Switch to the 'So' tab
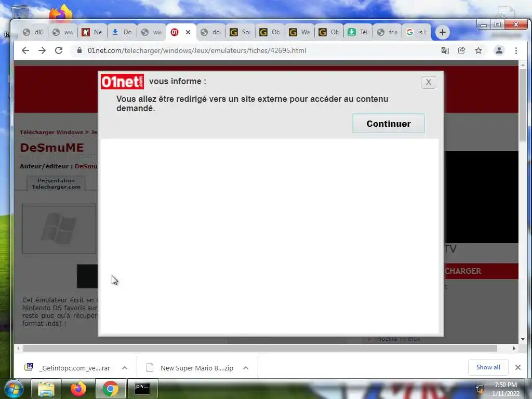The width and height of the screenshot is (532, 399). tap(241, 32)
